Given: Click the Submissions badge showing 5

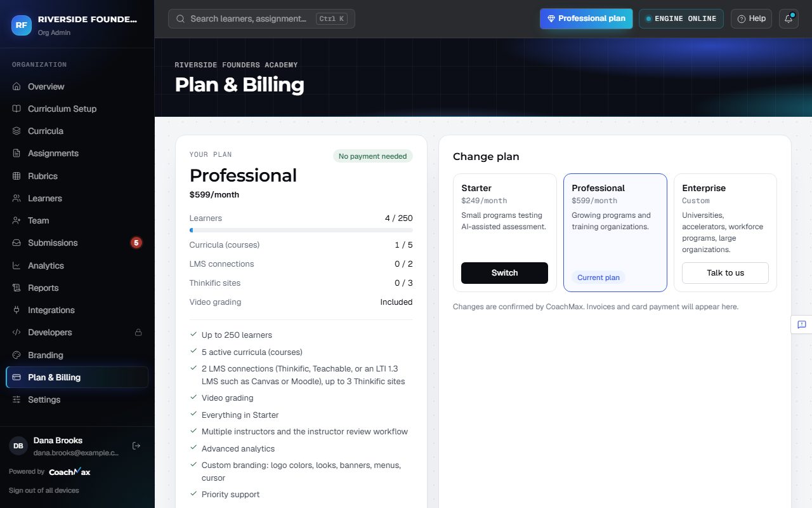Looking at the screenshot, I should coord(136,243).
